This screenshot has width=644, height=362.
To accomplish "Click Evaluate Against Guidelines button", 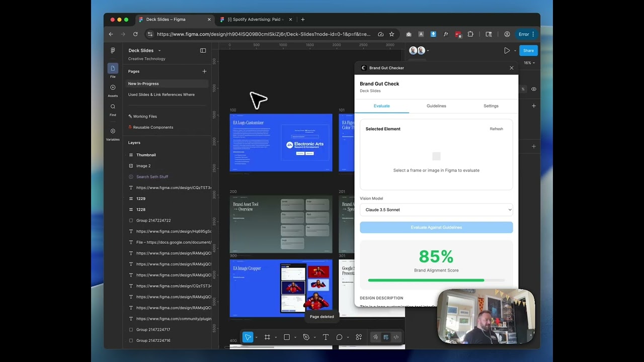I will pyautogui.click(x=436, y=227).
